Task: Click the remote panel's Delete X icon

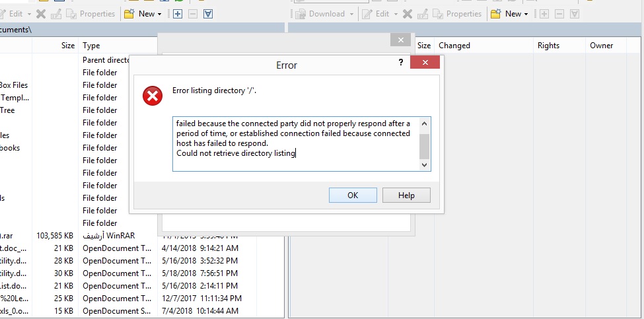Action: 408,14
